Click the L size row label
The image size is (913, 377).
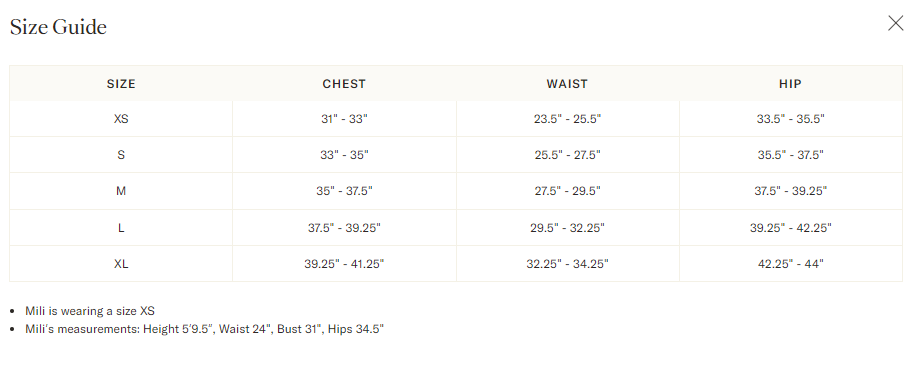point(121,228)
